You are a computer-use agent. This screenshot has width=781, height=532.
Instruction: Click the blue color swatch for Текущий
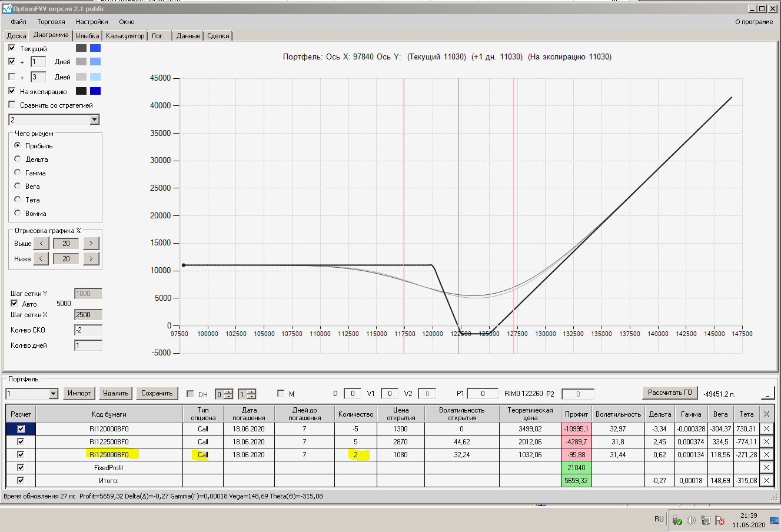tap(95, 48)
